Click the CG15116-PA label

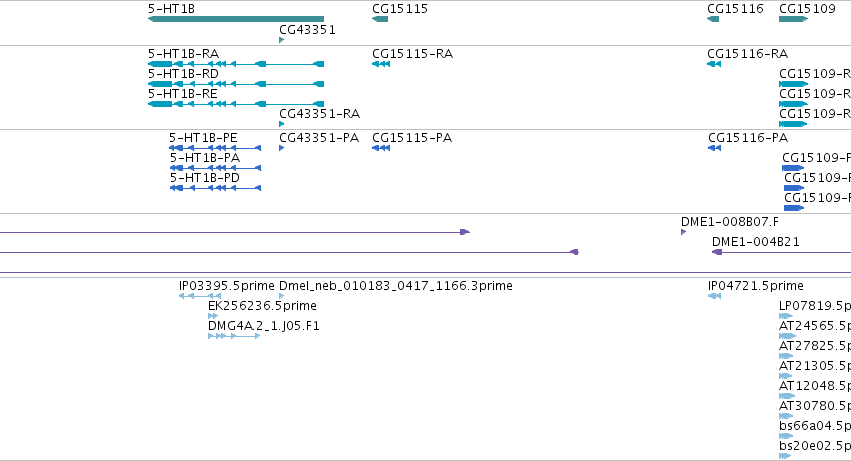tap(748, 138)
